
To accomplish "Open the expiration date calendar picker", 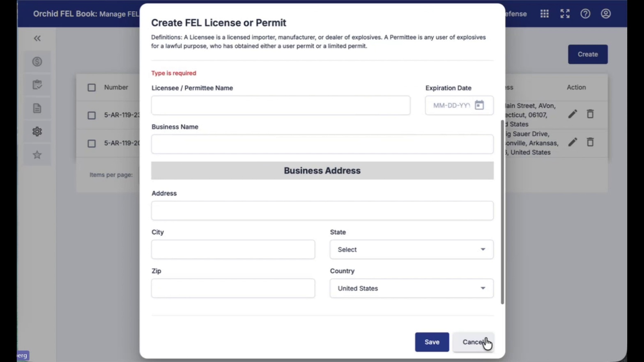I will (x=479, y=105).
